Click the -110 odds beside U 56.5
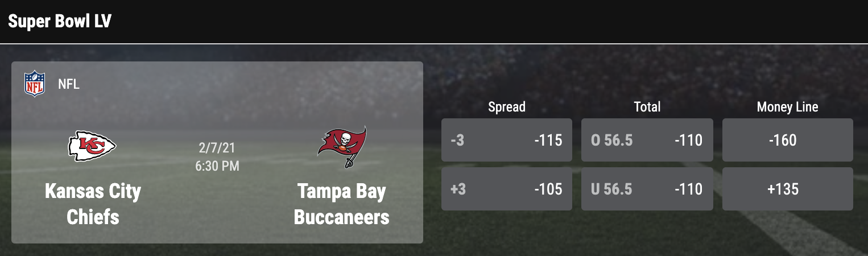Image resolution: width=868 pixels, height=256 pixels. 688,189
